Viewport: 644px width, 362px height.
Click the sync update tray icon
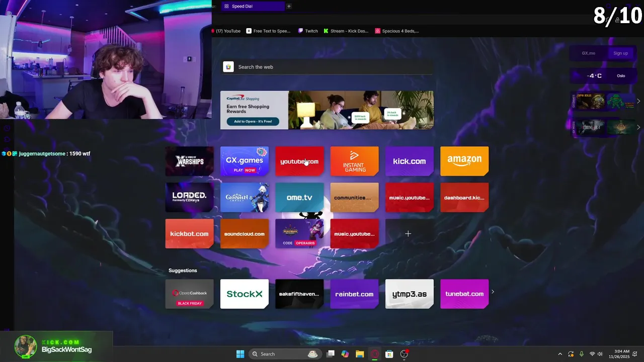571,354
